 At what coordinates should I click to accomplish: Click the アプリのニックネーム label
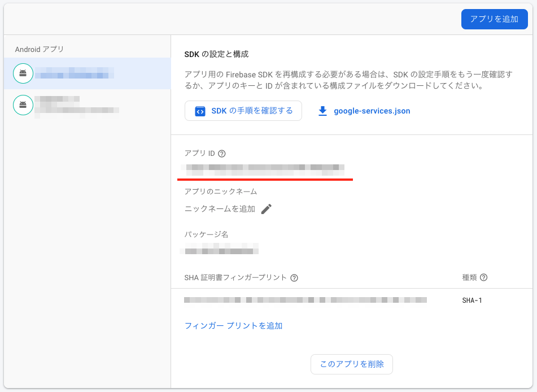(221, 191)
